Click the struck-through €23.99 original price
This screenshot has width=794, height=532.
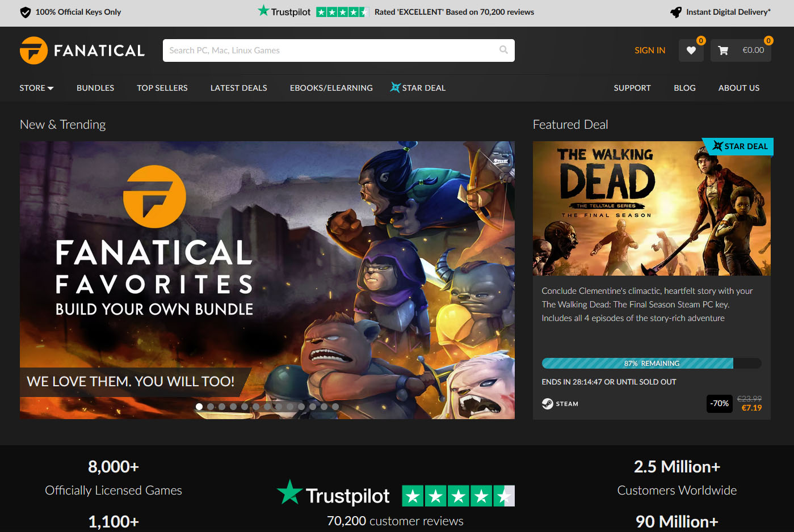(x=749, y=399)
